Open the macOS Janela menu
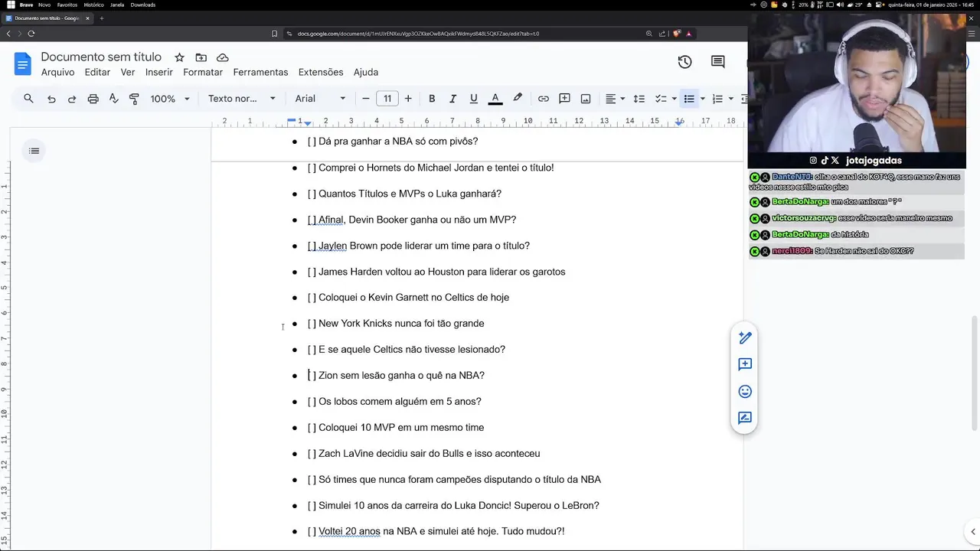 (x=117, y=5)
